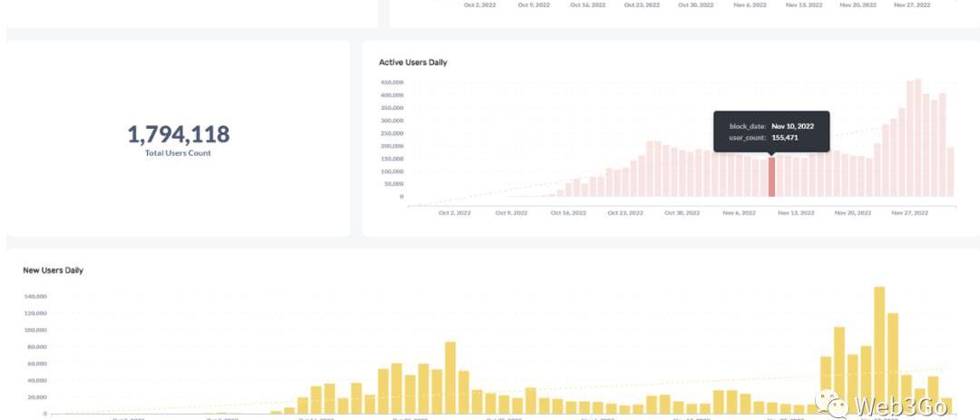Click "Oct 23, 2022" under Active Users Daily chart
980x420 pixels.
pyautogui.click(x=624, y=213)
